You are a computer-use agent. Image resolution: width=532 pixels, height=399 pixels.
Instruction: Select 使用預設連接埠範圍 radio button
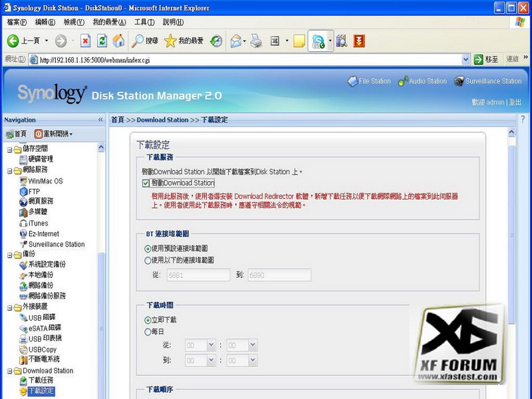(x=148, y=249)
